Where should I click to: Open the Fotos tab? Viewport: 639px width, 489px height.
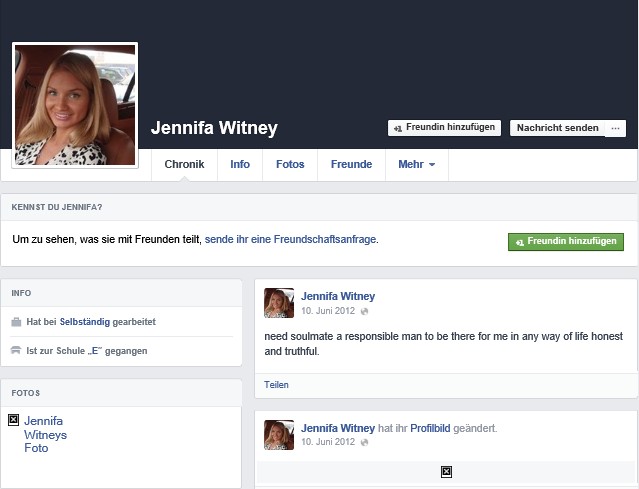290,164
